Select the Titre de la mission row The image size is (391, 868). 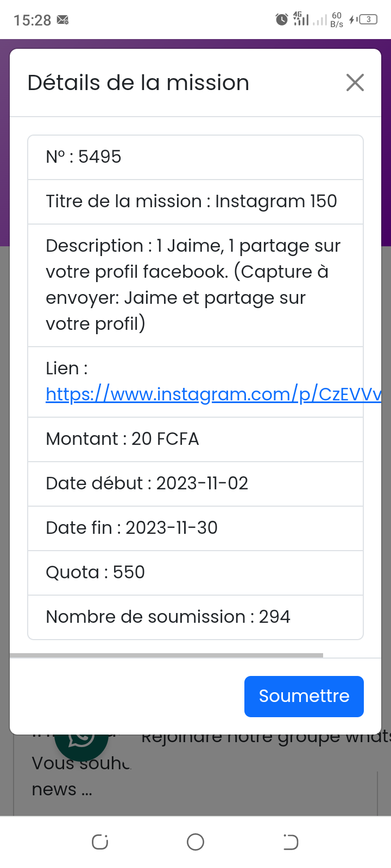coord(195,202)
